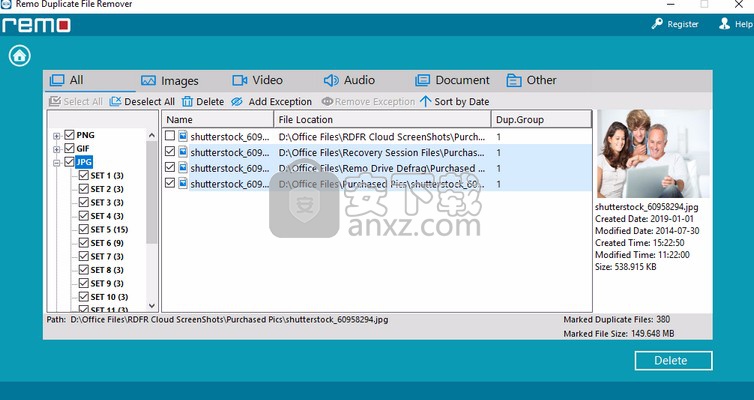
Task: Click Add Exception label
Action: (280, 101)
